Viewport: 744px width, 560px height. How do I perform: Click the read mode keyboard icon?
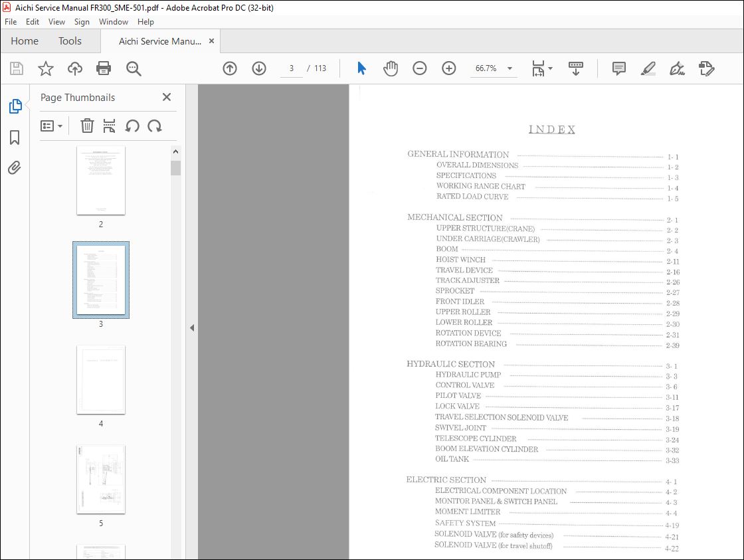[x=575, y=68]
